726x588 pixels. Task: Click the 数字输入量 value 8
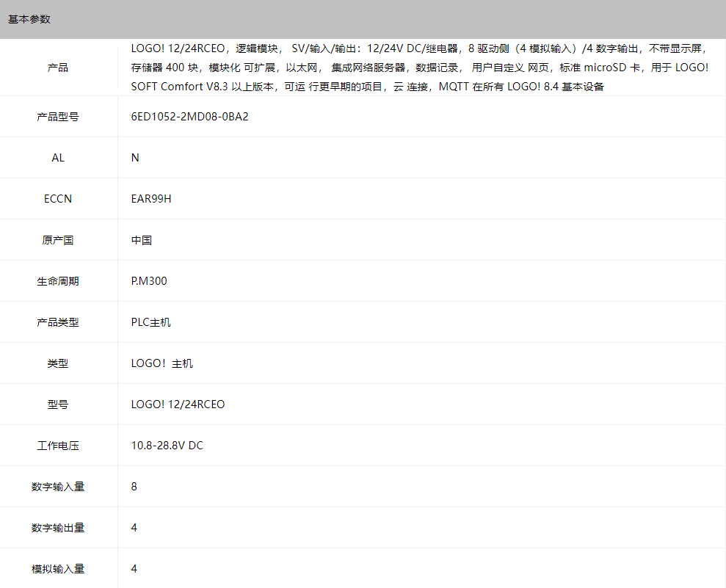pyautogui.click(x=134, y=487)
